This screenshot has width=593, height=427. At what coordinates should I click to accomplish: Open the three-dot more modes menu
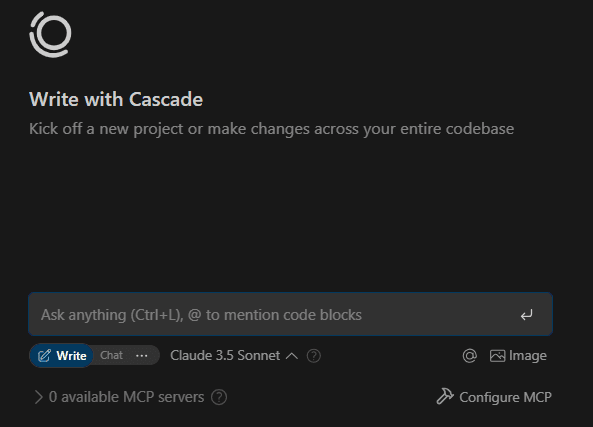click(141, 356)
